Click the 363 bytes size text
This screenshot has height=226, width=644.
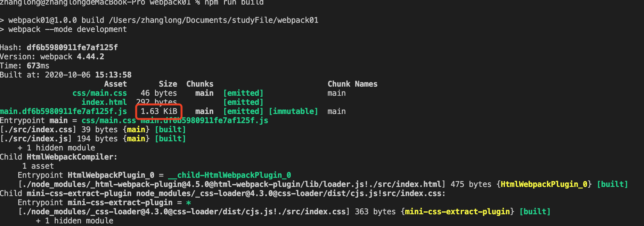[x=375, y=212]
